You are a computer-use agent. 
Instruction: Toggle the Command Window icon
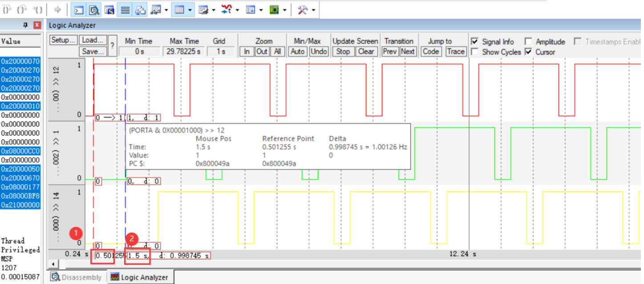click(x=78, y=10)
